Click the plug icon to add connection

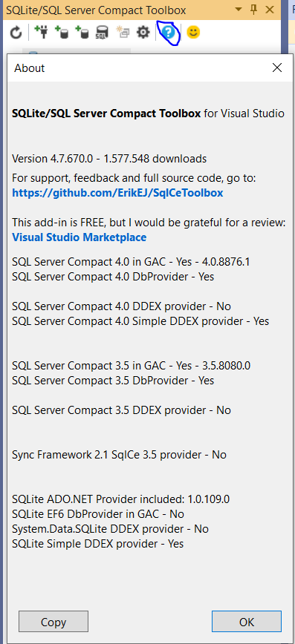[x=41, y=32]
